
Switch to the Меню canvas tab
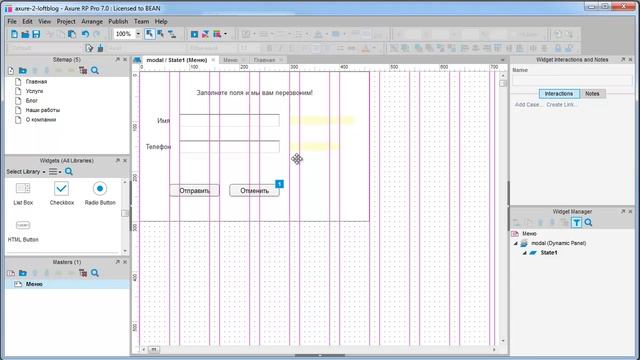coord(230,60)
